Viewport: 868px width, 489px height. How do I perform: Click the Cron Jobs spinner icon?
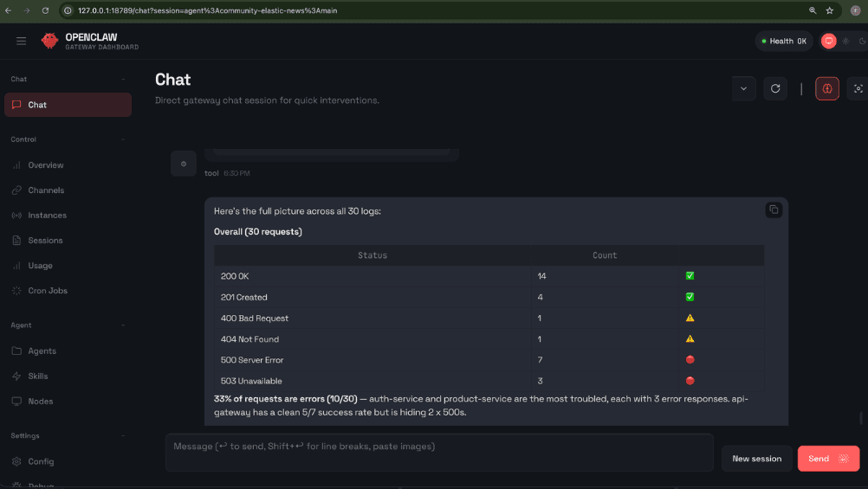click(x=16, y=291)
